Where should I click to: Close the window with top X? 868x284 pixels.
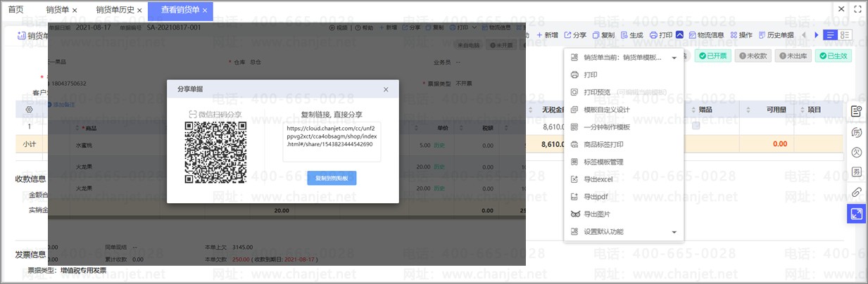[x=842, y=9]
